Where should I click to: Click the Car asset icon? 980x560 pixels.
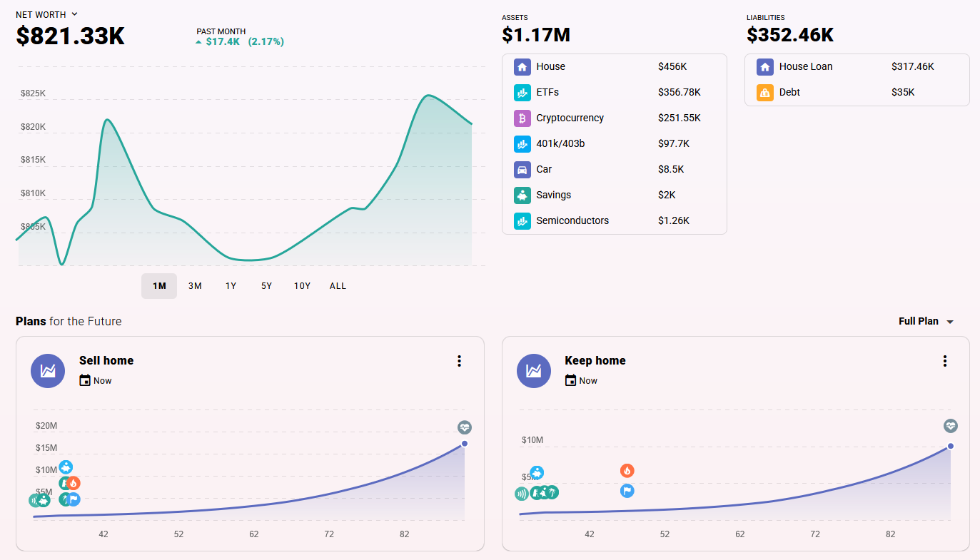522,170
